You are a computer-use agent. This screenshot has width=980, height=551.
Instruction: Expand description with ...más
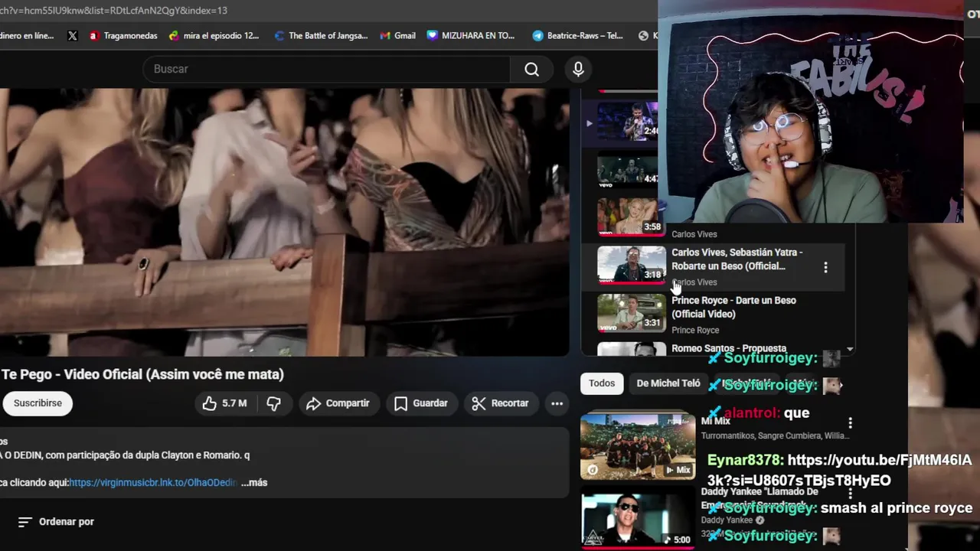254,483
